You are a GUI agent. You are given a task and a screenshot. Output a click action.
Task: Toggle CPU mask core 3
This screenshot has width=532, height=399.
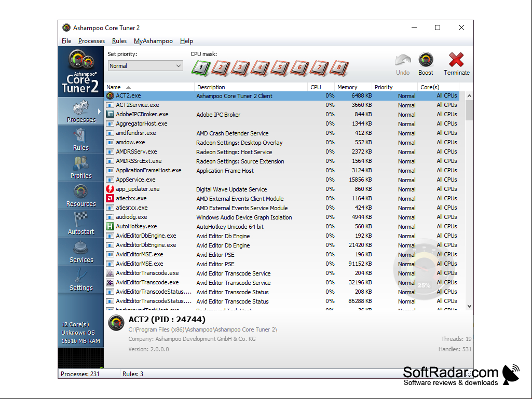point(240,68)
